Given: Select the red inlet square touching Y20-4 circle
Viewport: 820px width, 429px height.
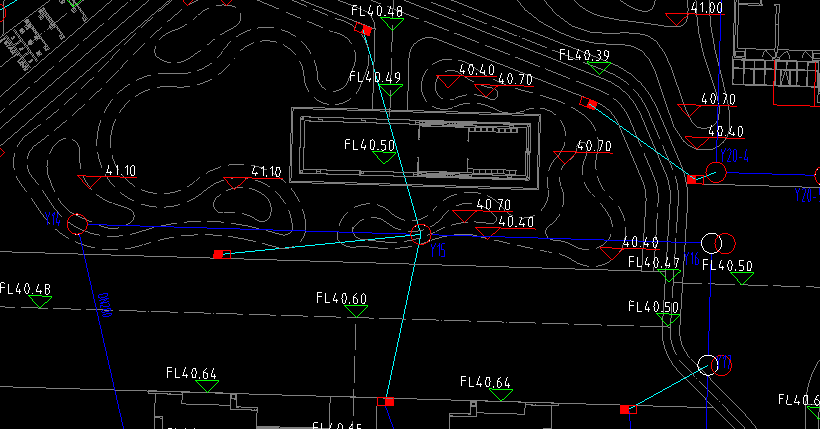Looking at the screenshot, I should 694,179.
